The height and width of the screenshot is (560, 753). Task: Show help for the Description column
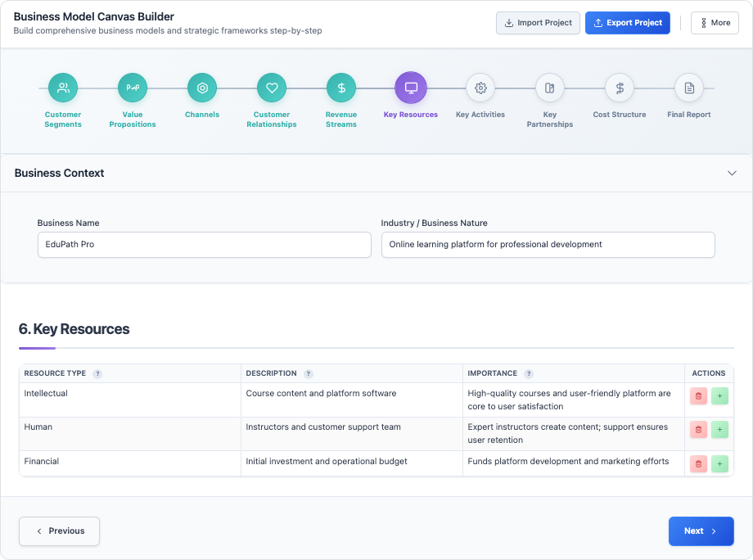point(309,373)
